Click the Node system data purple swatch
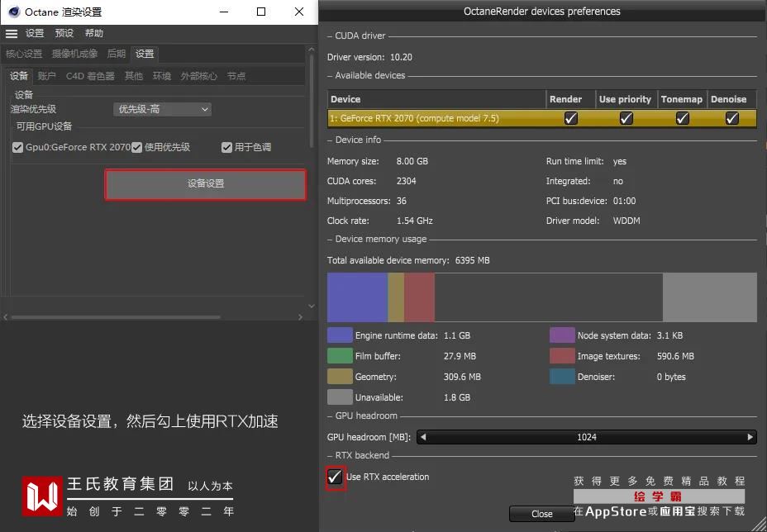Screen dimensions: 767x532 click(x=562, y=335)
